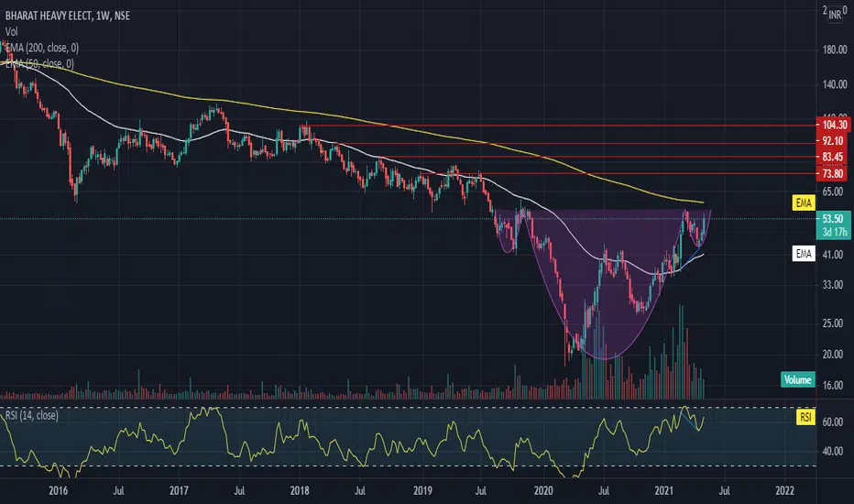Click the 2016 label on time axis
This screenshot has width=854, height=504.
[59, 491]
